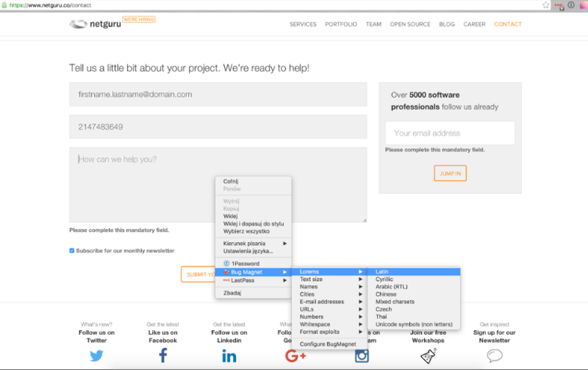Screen dimensions: 588x370
Task: Open the PORTFOLIO navigation link
Action: click(341, 24)
